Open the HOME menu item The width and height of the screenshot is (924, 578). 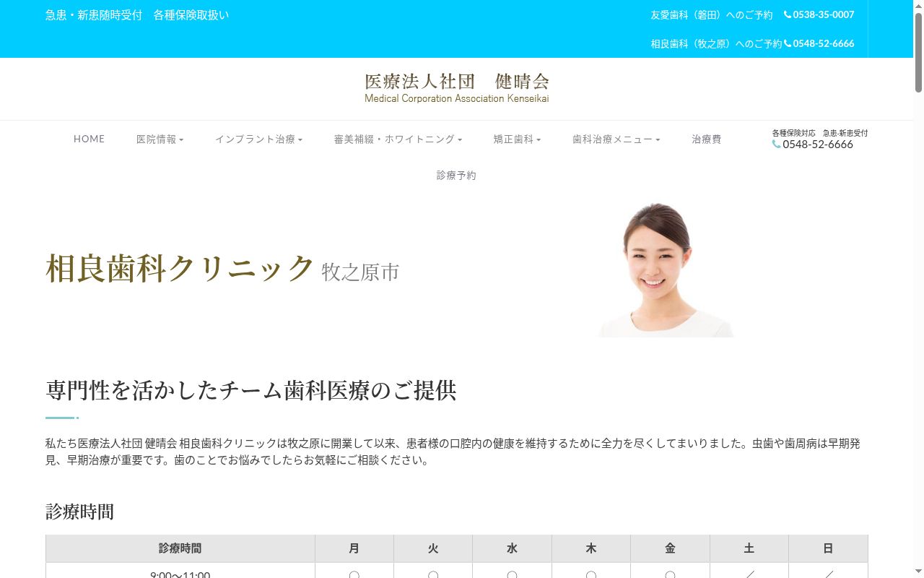click(x=89, y=139)
